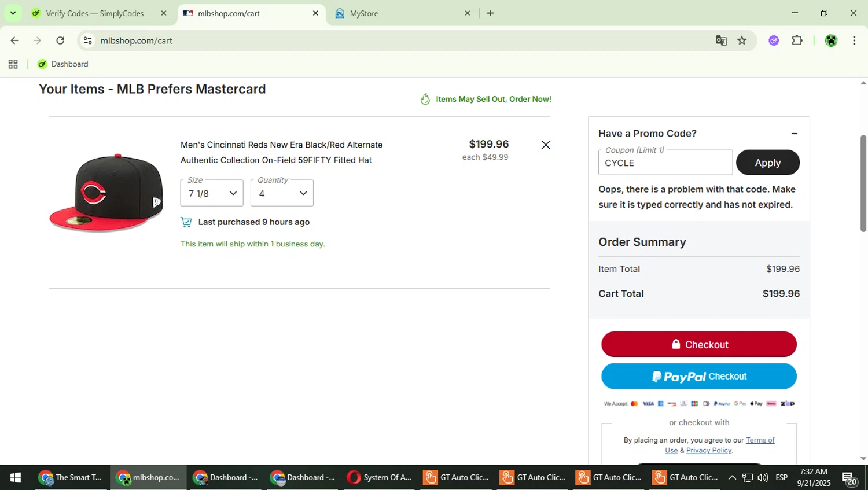Screen dimensions: 868x490
Task: Open System Of A... Opera taskbar window
Action: [380, 477]
